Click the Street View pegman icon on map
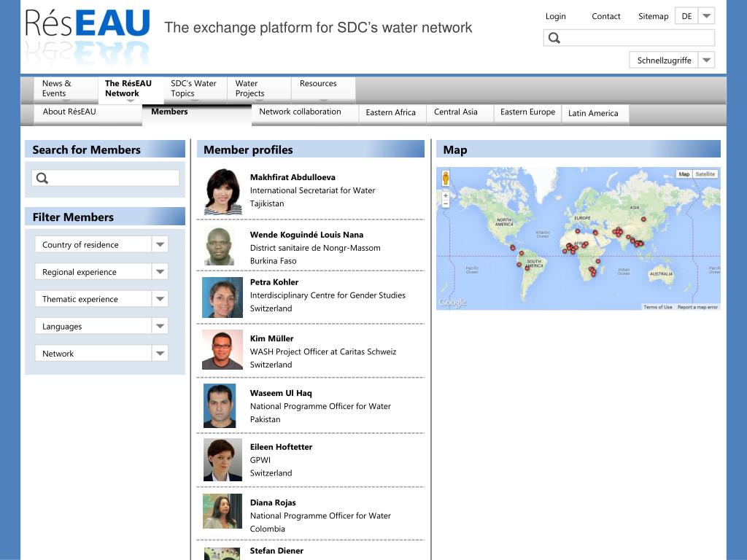Viewport: 747px width, 560px height. (x=446, y=177)
